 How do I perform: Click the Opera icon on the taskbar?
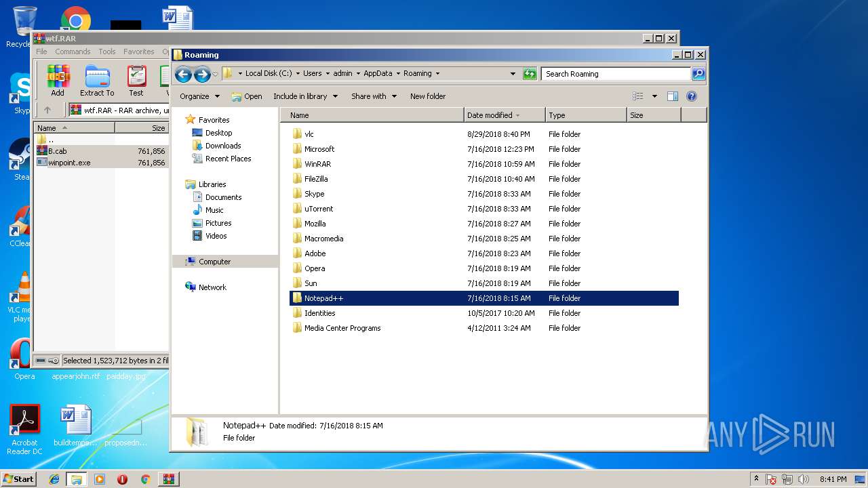point(122,479)
